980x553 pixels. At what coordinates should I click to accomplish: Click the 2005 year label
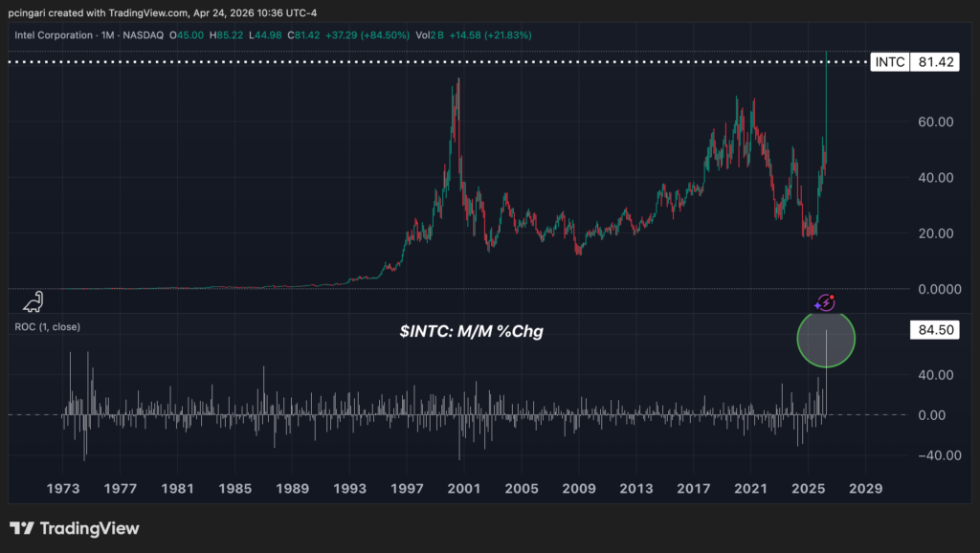click(x=522, y=489)
